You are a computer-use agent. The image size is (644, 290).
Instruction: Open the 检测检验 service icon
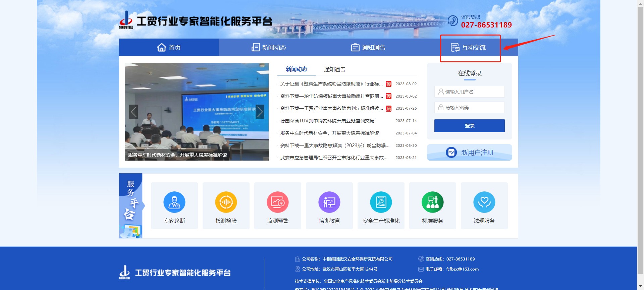(x=226, y=202)
